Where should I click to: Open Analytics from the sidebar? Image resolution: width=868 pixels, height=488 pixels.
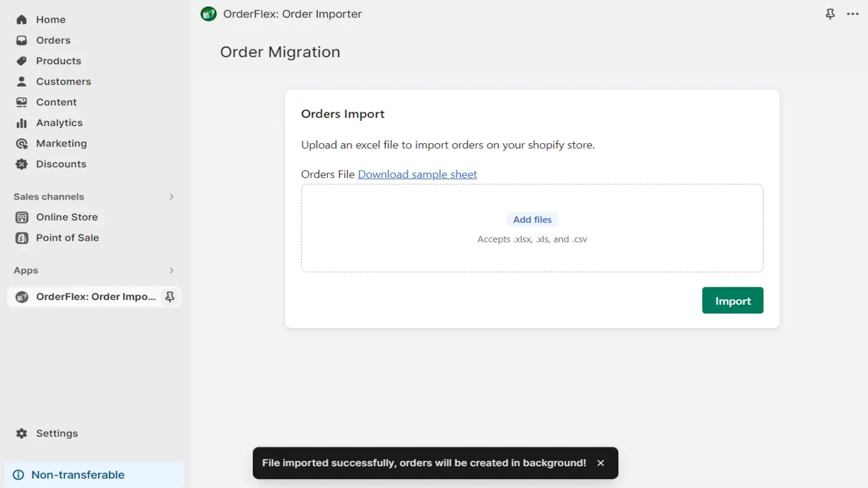60,123
